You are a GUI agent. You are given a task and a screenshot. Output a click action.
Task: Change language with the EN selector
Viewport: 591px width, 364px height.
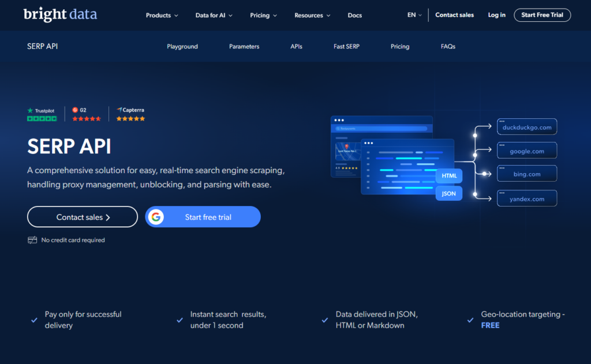[x=414, y=15]
